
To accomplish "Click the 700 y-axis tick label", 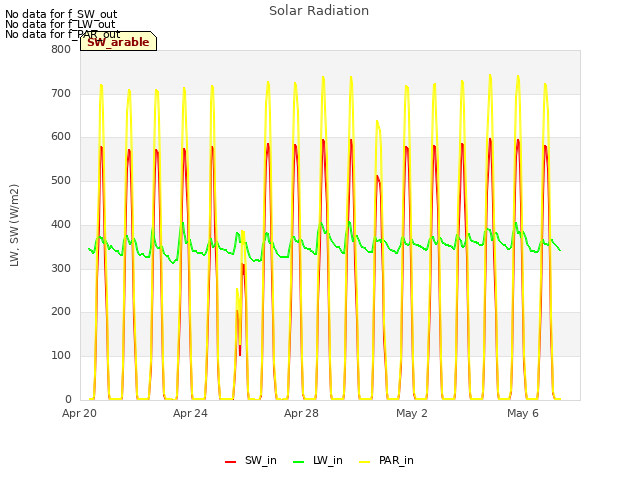I will pyautogui.click(x=61, y=93).
